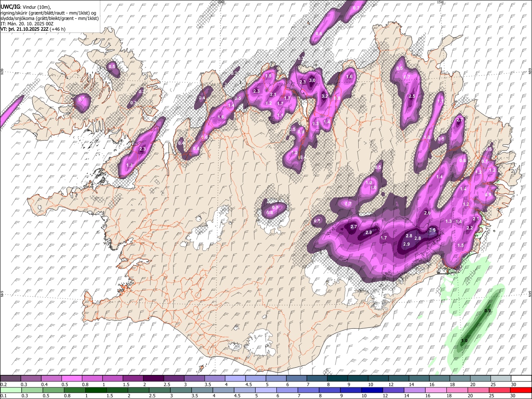
Task: Click the pale green 0.1 swatch in lower legend
Action: click(x=10, y=390)
